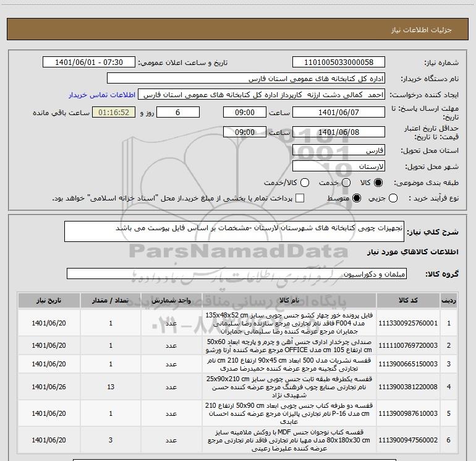
Task: Click the کد کالا column header
Action: click(408, 301)
